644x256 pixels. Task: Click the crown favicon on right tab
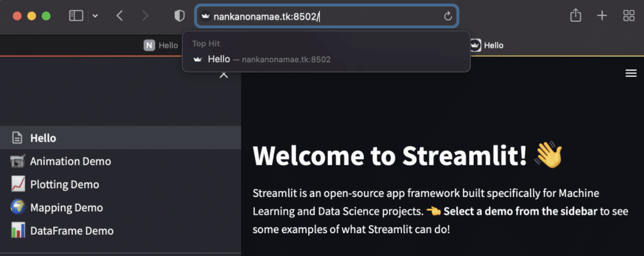coord(475,45)
